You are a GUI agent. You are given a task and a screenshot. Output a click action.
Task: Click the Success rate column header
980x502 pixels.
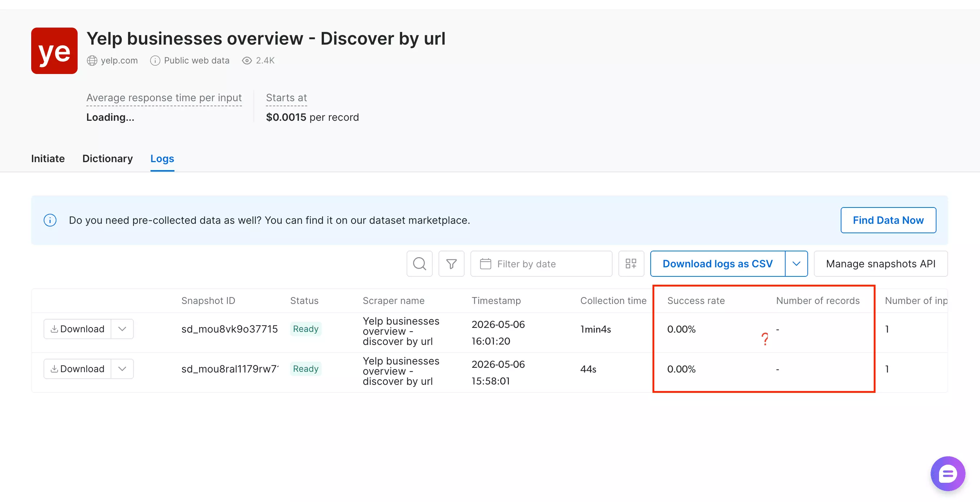point(696,301)
